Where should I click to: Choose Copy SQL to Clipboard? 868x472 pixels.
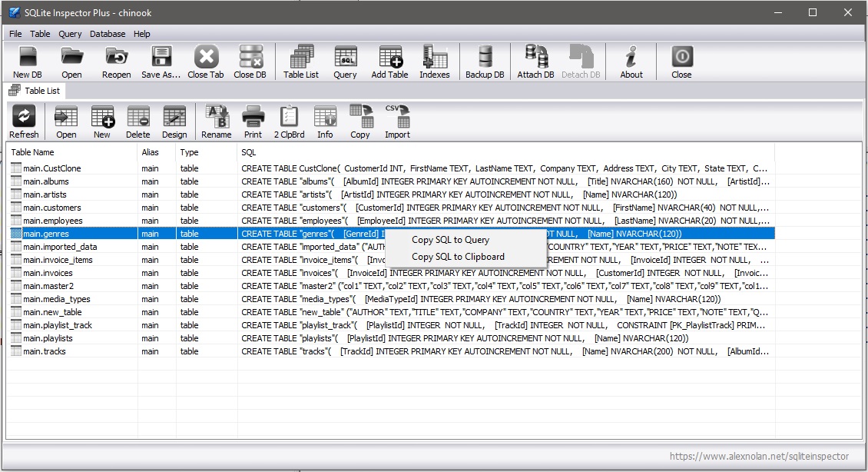click(458, 257)
